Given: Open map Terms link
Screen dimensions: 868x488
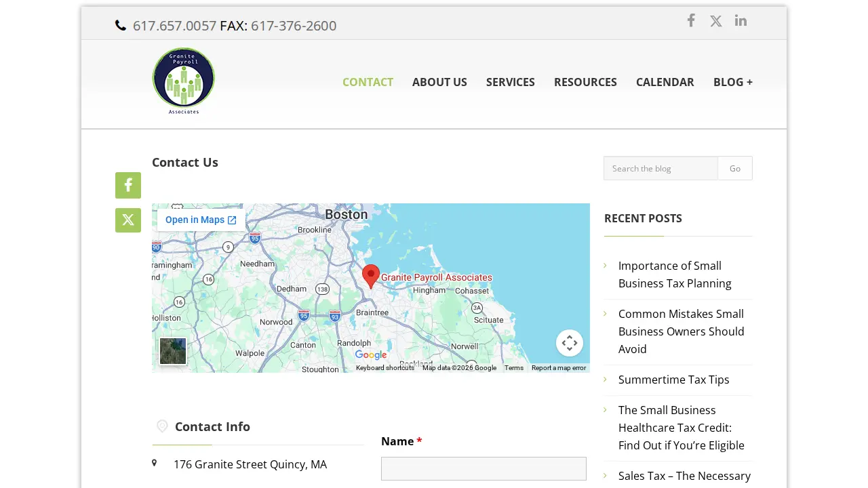Looking at the screenshot, I should click(514, 368).
